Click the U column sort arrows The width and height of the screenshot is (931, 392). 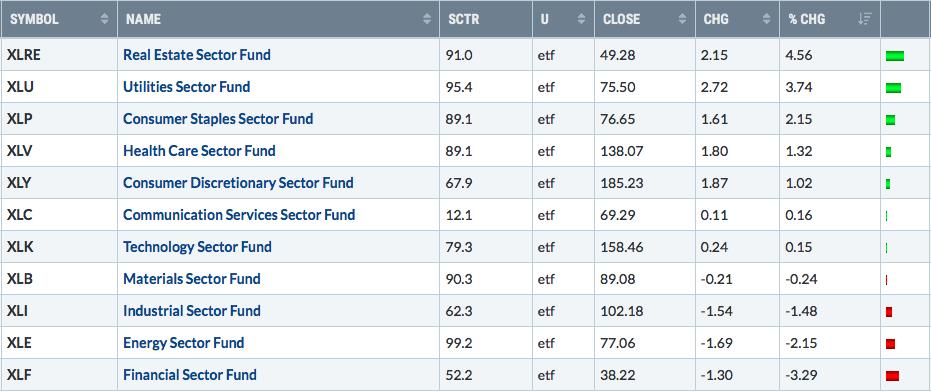point(581,19)
